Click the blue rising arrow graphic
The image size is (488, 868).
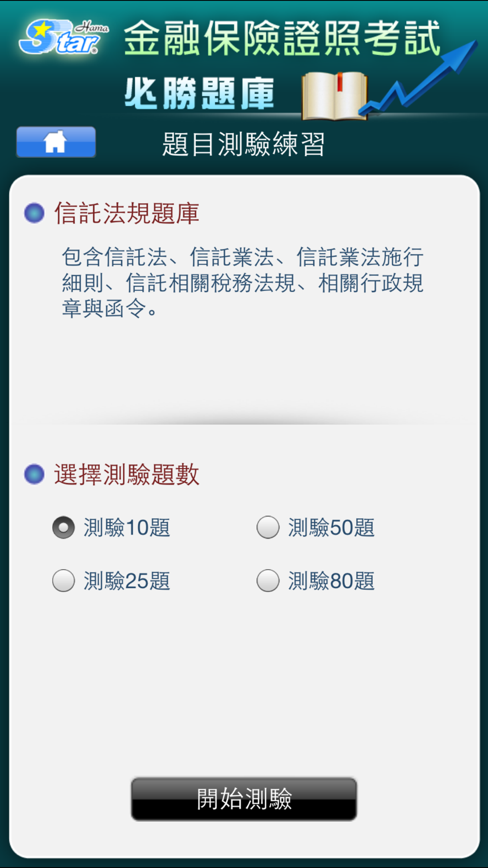pos(418,78)
